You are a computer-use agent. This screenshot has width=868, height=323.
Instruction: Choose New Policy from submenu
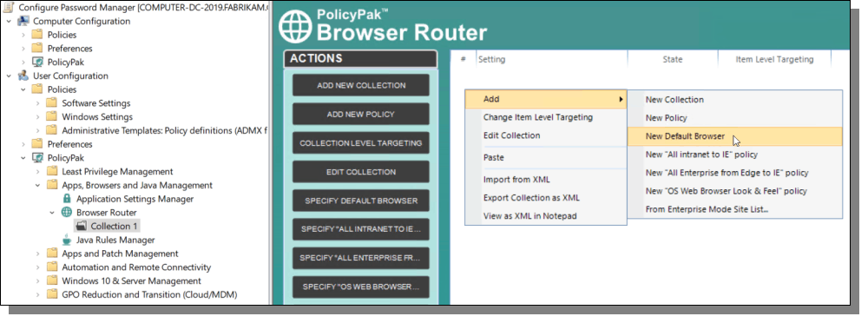(734, 118)
